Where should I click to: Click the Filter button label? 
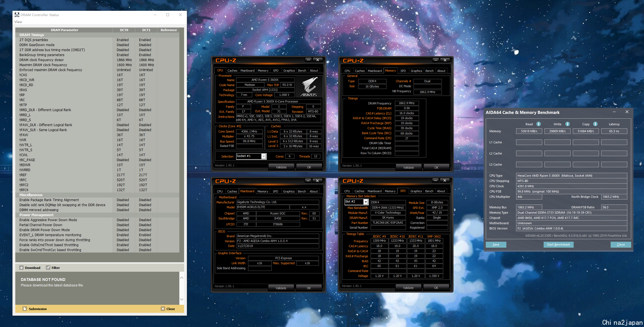(56, 268)
